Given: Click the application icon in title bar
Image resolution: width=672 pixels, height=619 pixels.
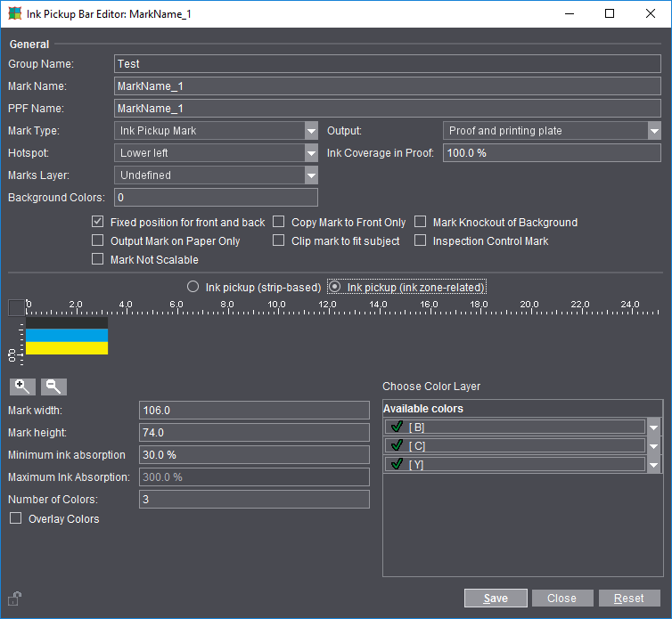Looking at the screenshot, I should coord(15,14).
